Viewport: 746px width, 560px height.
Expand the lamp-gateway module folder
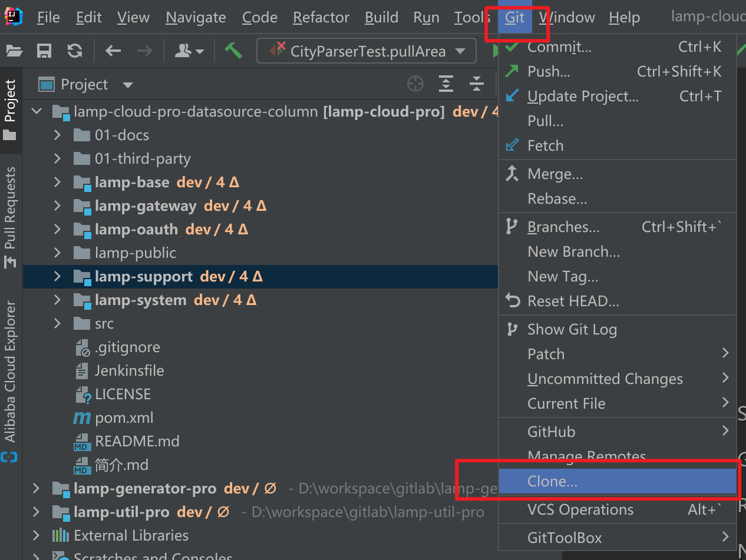tap(57, 206)
